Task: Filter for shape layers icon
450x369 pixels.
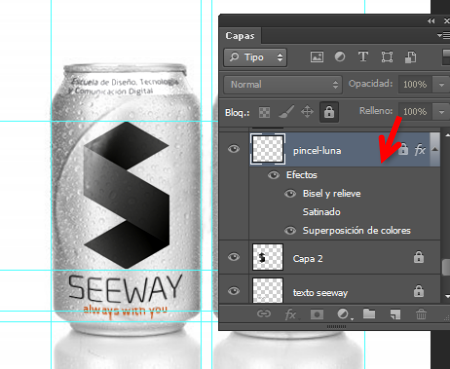Action: pos(387,57)
